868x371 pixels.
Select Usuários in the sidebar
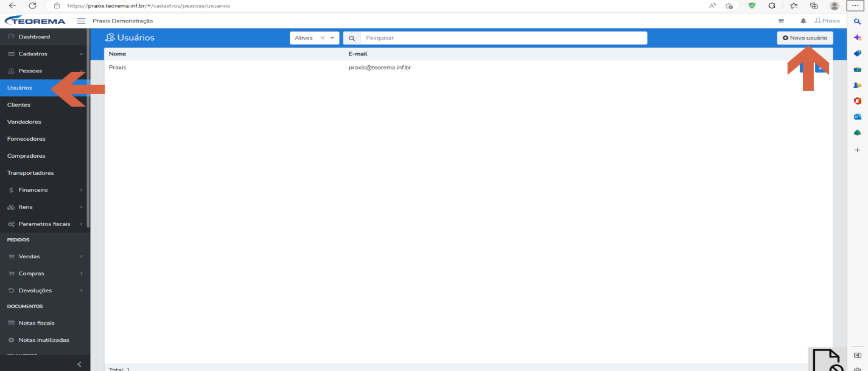coord(45,88)
